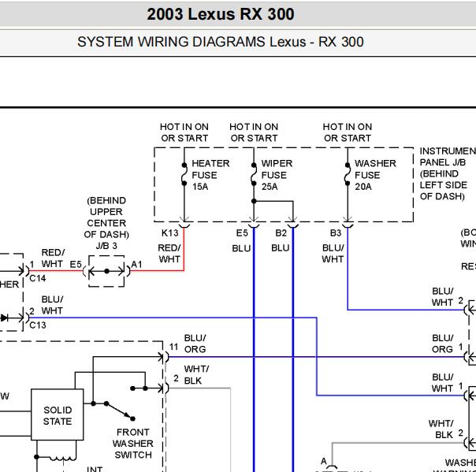Click "HOT IN ON OR START" above wiper fuse
The width and height of the screenshot is (476, 472).
[x=254, y=132]
